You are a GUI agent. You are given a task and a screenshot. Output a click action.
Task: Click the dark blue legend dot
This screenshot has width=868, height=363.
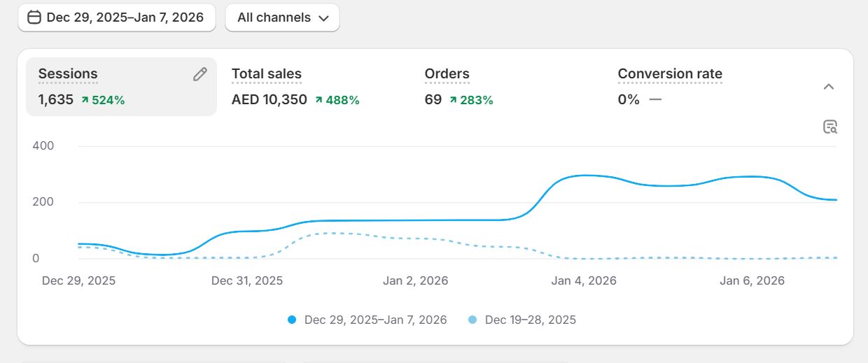click(292, 320)
